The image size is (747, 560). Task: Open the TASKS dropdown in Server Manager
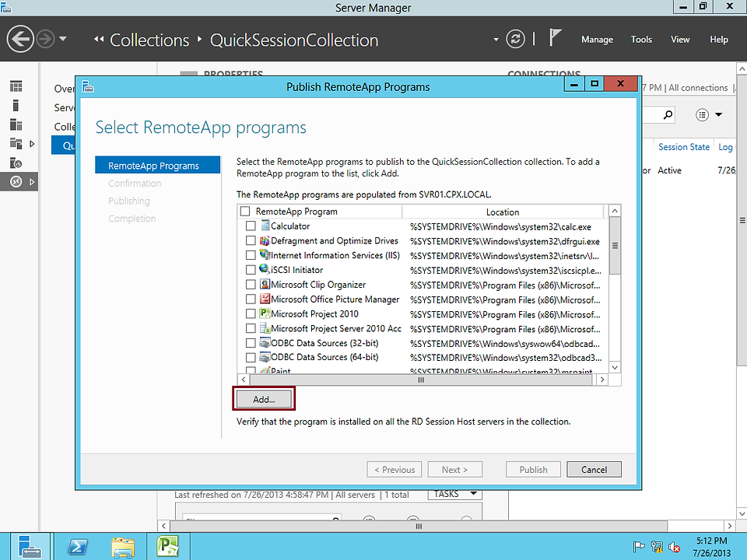point(454,495)
